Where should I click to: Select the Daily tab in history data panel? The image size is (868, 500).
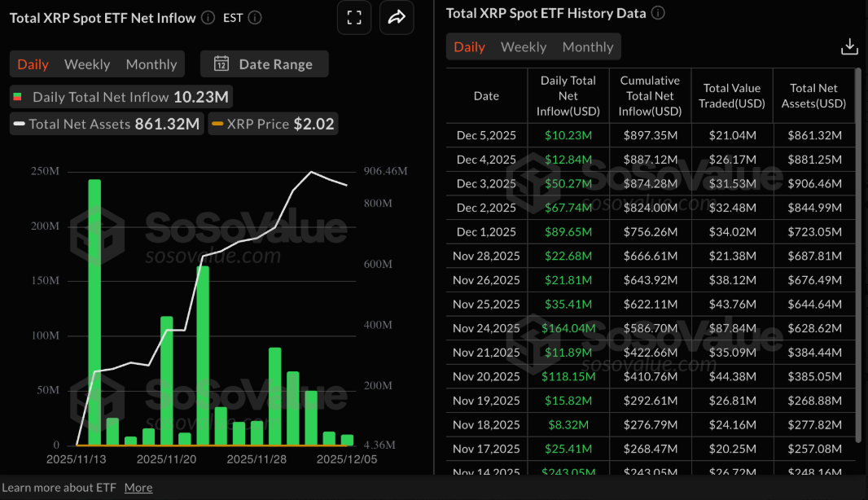pyautogui.click(x=470, y=46)
